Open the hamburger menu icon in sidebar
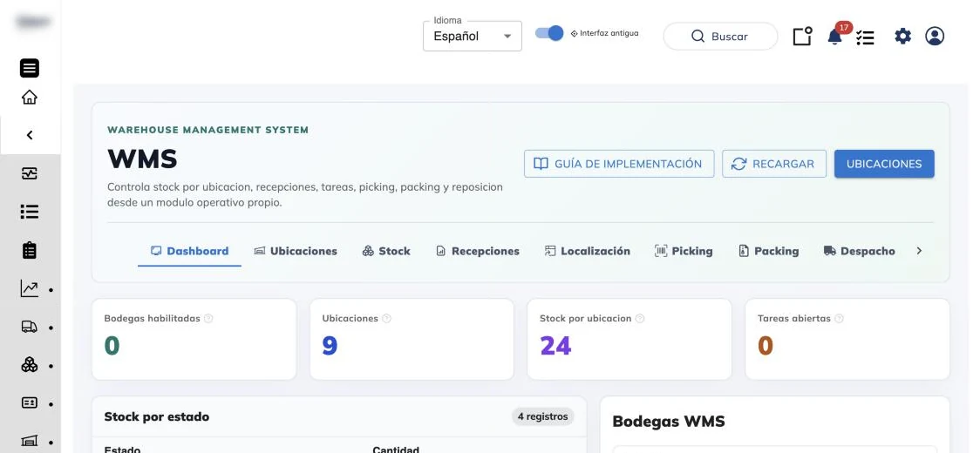980x453 pixels. (x=30, y=68)
